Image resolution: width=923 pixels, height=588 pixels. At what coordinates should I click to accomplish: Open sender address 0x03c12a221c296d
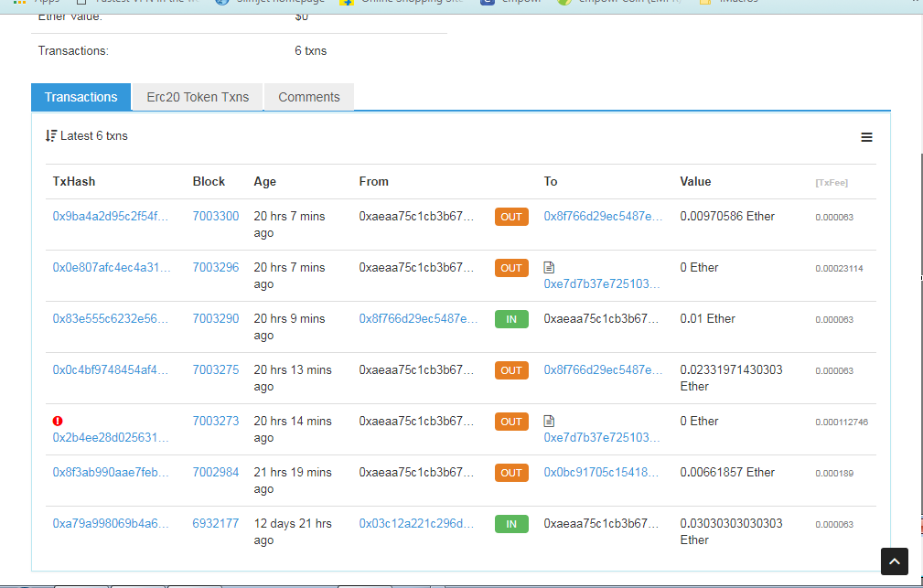point(416,523)
